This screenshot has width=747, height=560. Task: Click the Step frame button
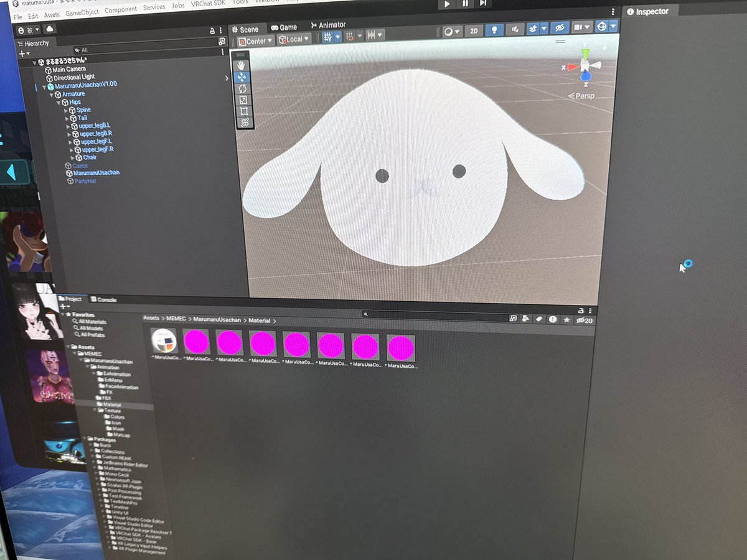[483, 4]
